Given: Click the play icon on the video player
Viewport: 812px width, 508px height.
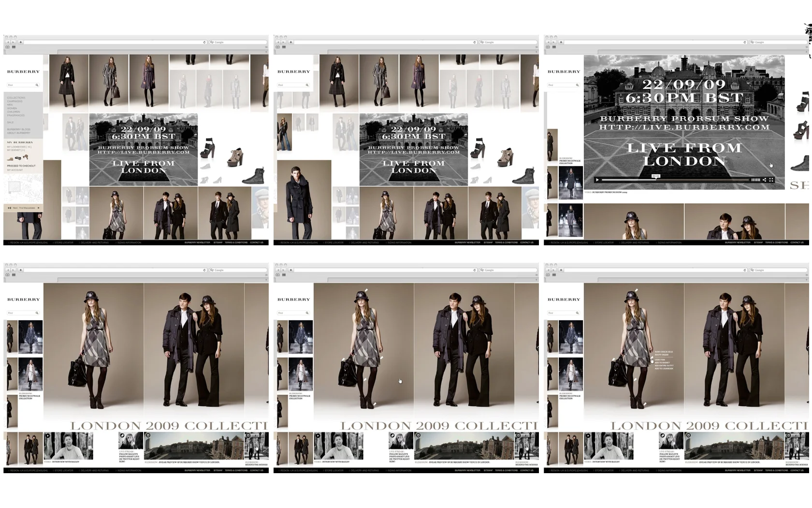Looking at the screenshot, I should tap(597, 180).
